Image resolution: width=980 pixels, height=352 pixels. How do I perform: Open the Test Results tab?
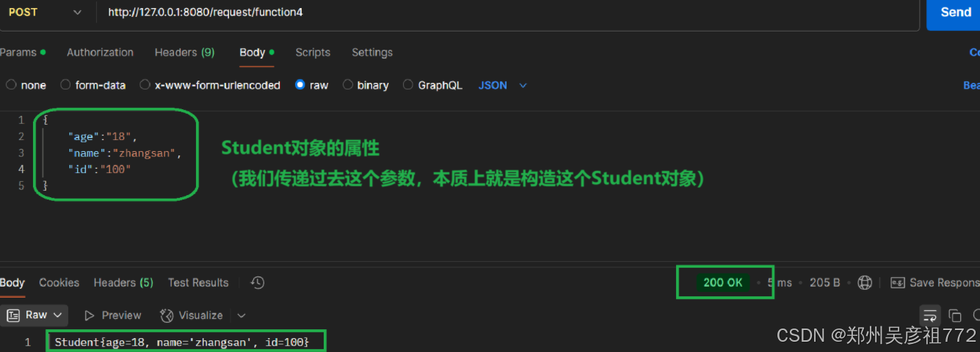[x=198, y=282]
